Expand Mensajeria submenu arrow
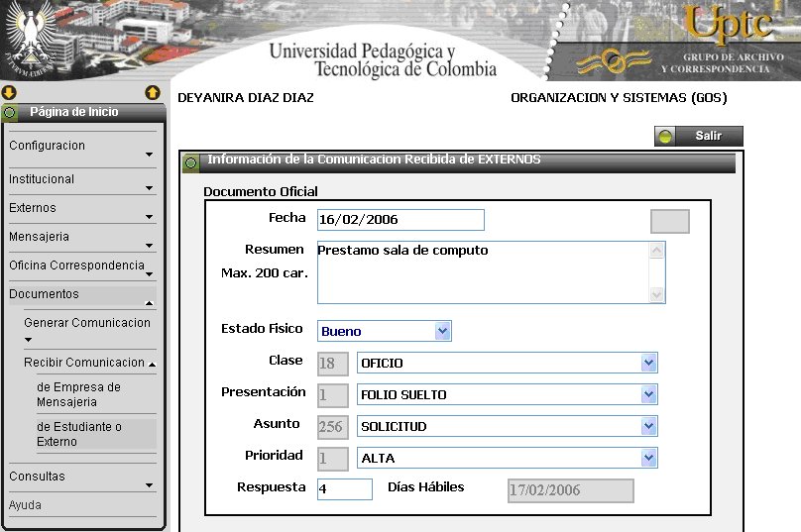Viewport: 801px width, 532px height. click(149, 246)
